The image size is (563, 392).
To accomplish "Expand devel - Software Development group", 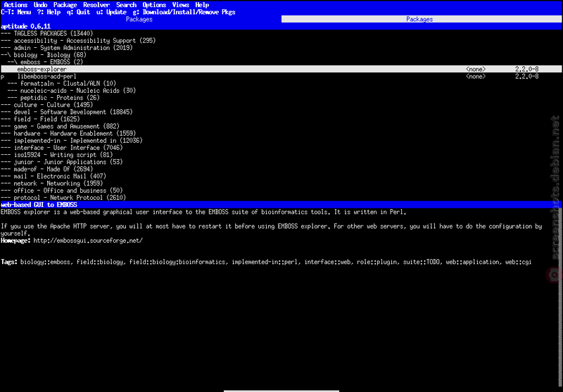I will 67,113.
